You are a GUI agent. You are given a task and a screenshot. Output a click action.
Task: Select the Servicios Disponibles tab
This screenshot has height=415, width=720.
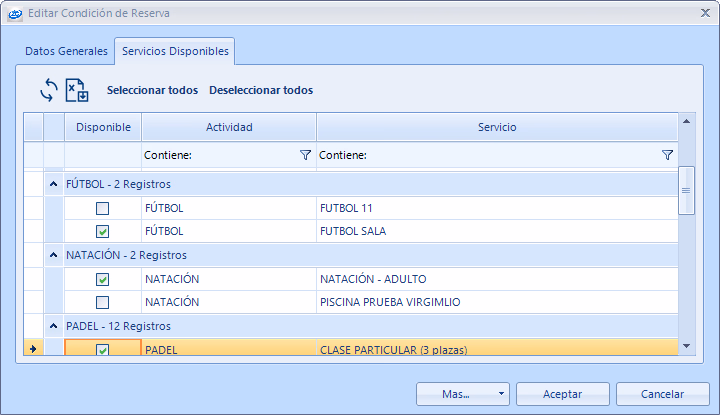[175, 51]
